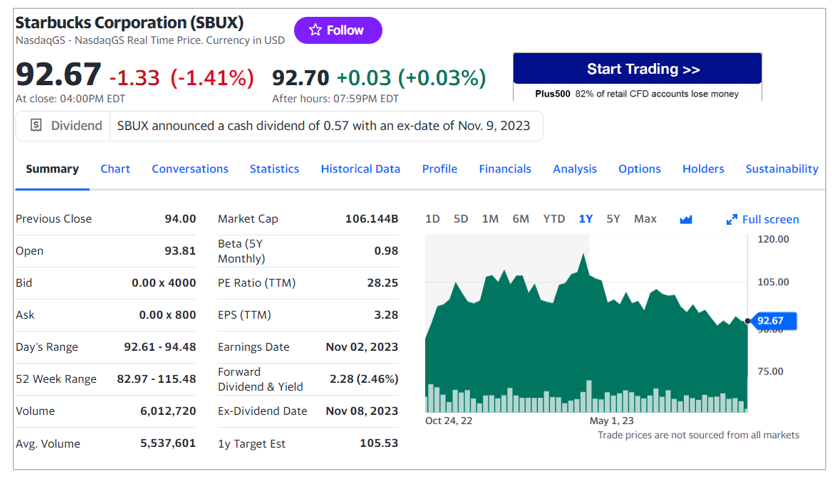
Task: Click Forward Dividend value 2.28 (2.46%)
Action: 364,379
